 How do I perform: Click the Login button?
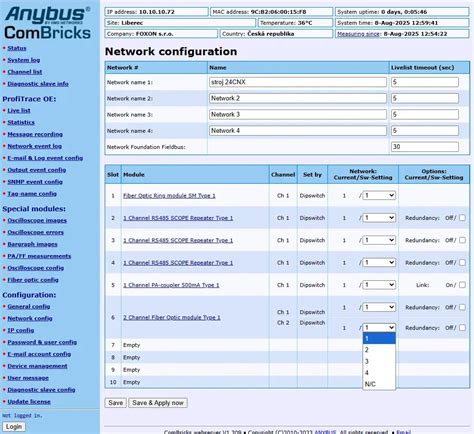coord(14,427)
